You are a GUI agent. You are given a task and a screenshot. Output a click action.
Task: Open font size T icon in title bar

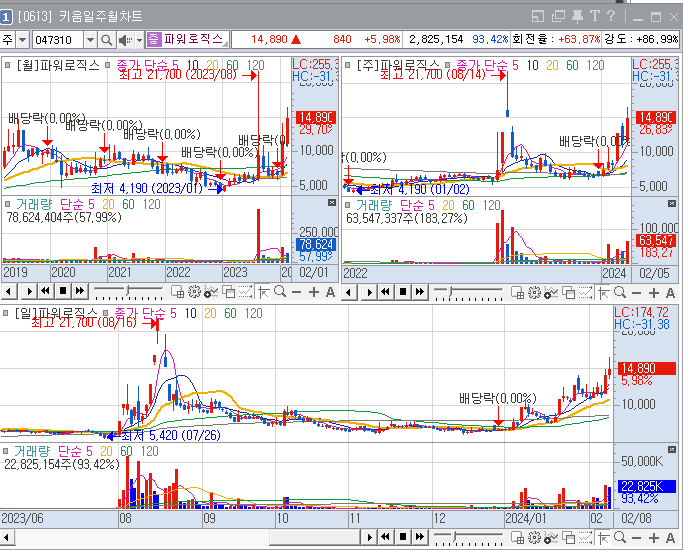click(595, 16)
